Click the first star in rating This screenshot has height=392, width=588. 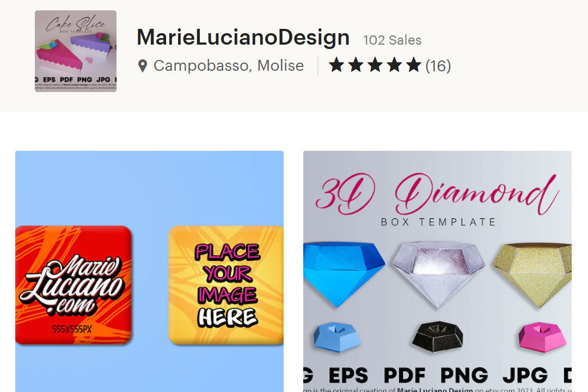(x=336, y=65)
